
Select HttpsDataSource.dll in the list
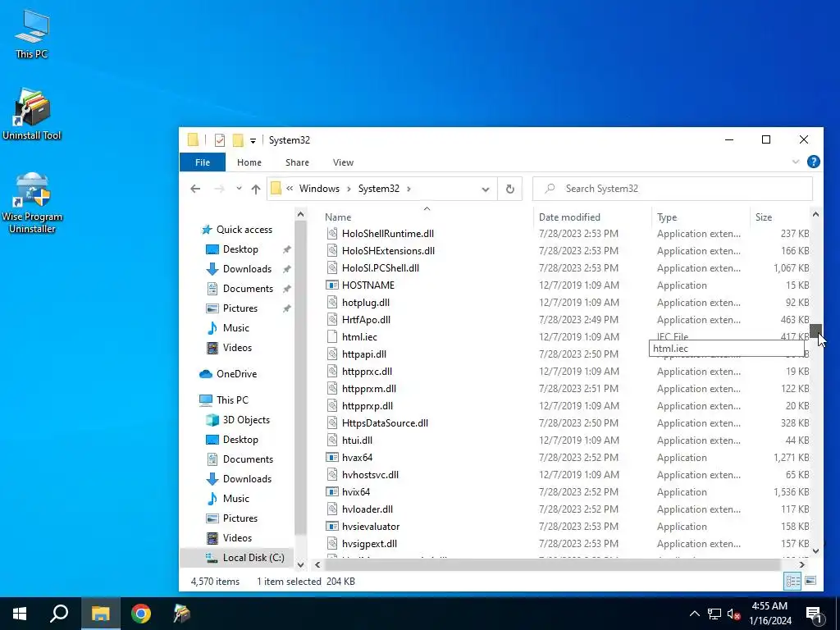coord(385,423)
